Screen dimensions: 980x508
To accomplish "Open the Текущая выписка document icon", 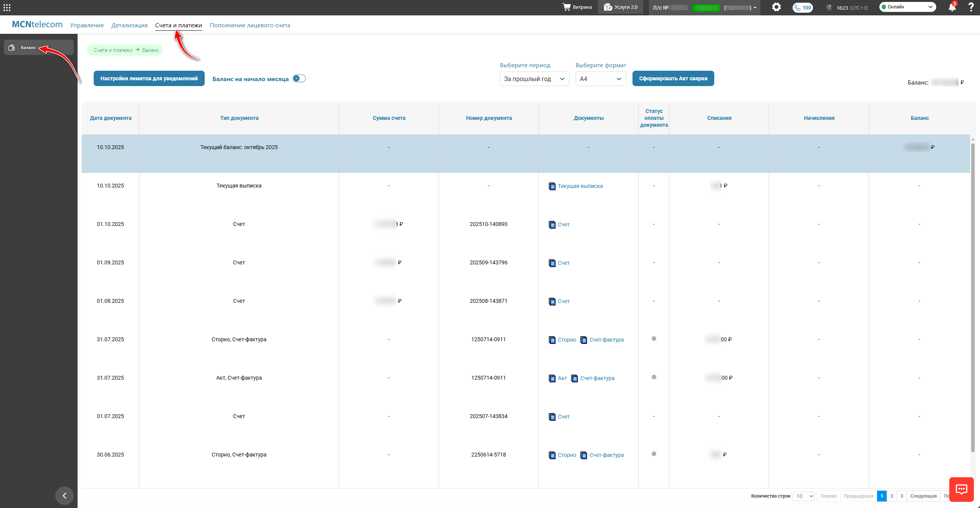I will click(552, 186).
